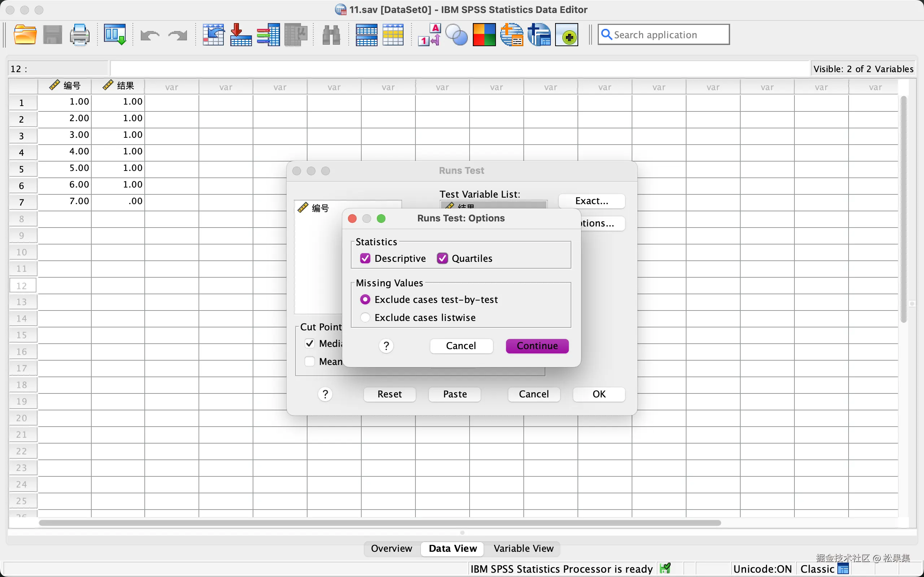This screenshot has width=924, height=577.
Task: Uncheck the Quartiles checkbox
Action: pyautogui.click(x=442, y=258)
